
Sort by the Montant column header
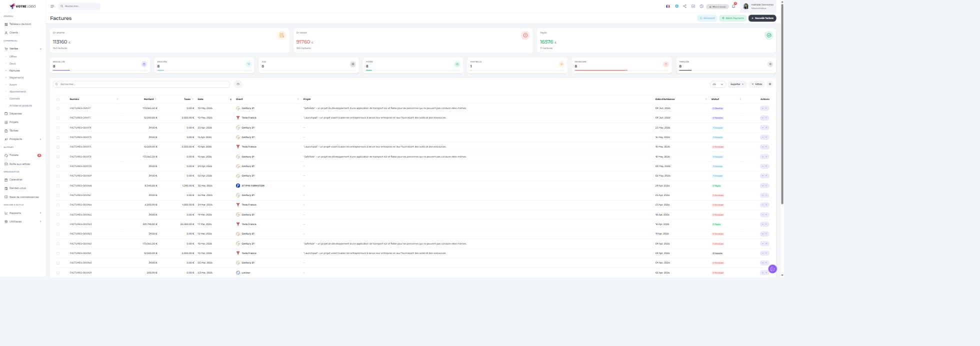pyautogui.click(x=149, y=99)
